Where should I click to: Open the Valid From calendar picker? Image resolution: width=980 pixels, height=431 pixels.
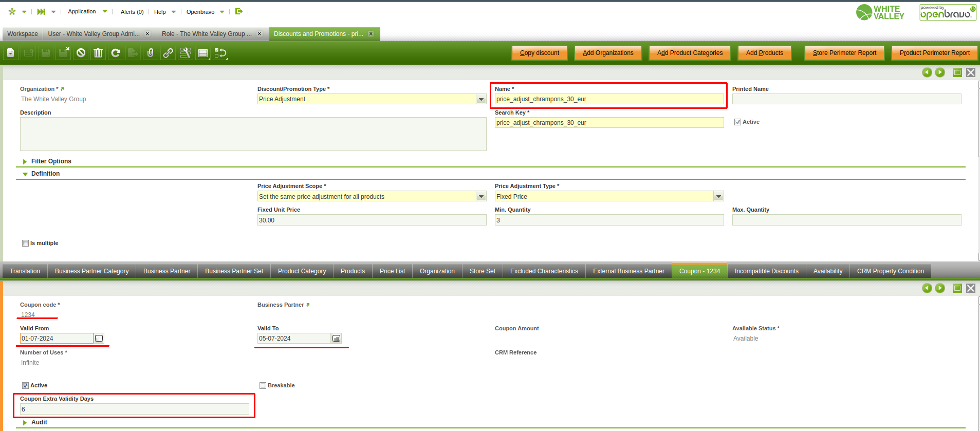[99, 339]
